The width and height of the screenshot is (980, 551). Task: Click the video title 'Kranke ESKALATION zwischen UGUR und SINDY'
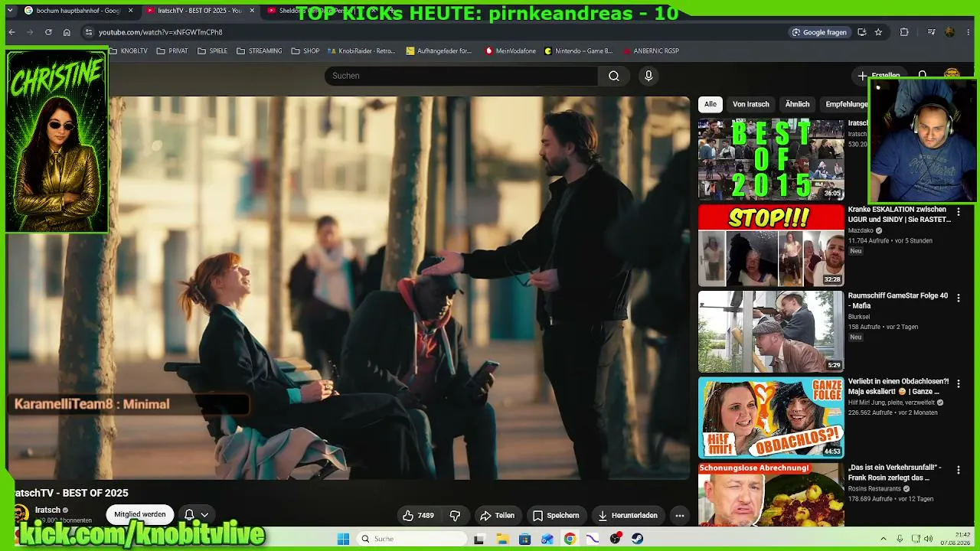(x=900, y=214)
